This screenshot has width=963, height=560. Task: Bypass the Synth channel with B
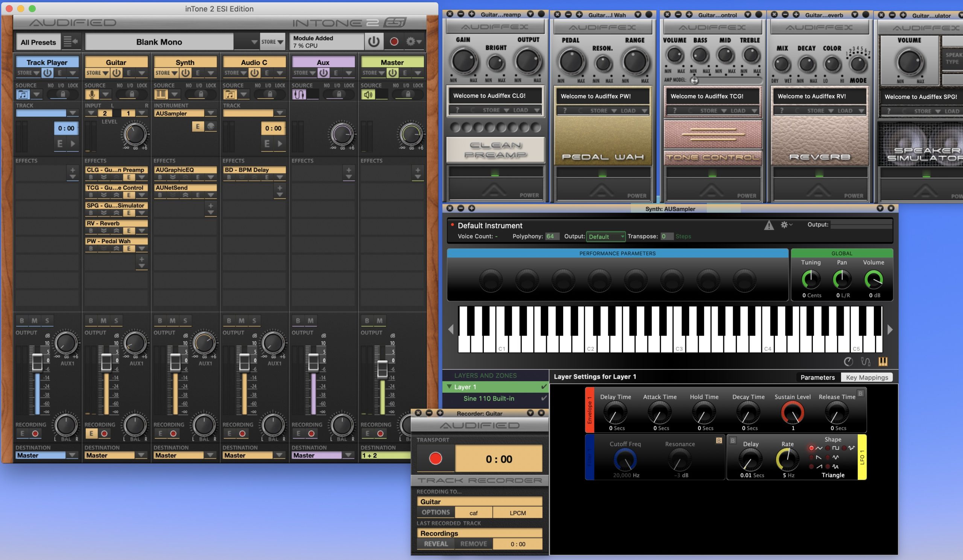click(160, 321)
